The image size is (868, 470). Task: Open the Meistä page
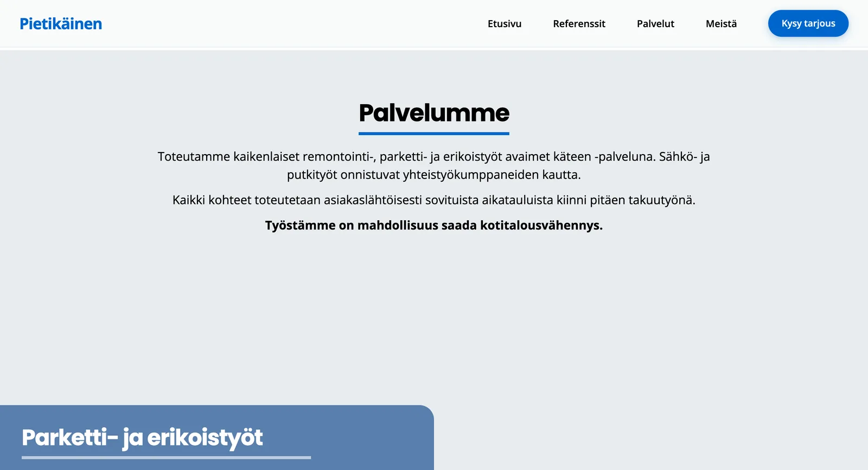click(x=721, y=24)
